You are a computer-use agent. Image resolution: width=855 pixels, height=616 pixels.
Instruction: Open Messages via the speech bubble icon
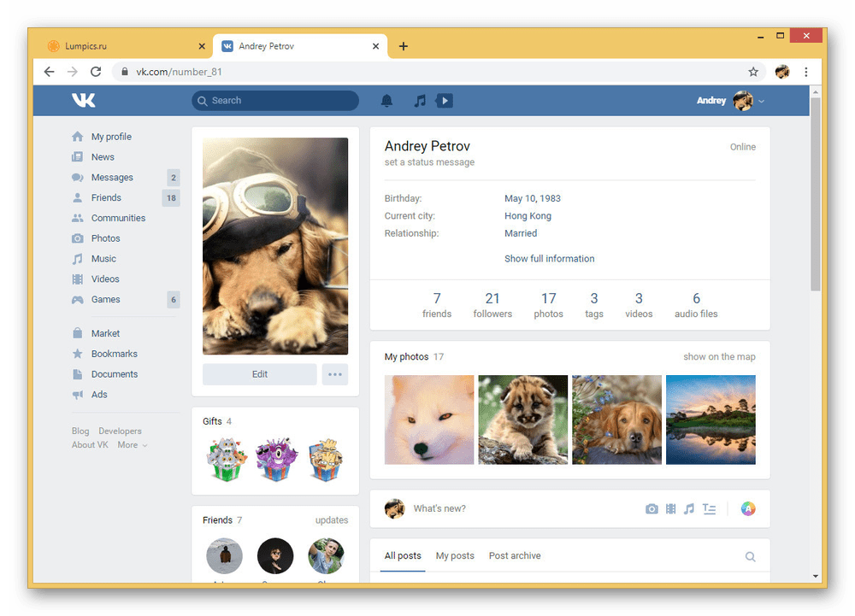click(78, 177)
